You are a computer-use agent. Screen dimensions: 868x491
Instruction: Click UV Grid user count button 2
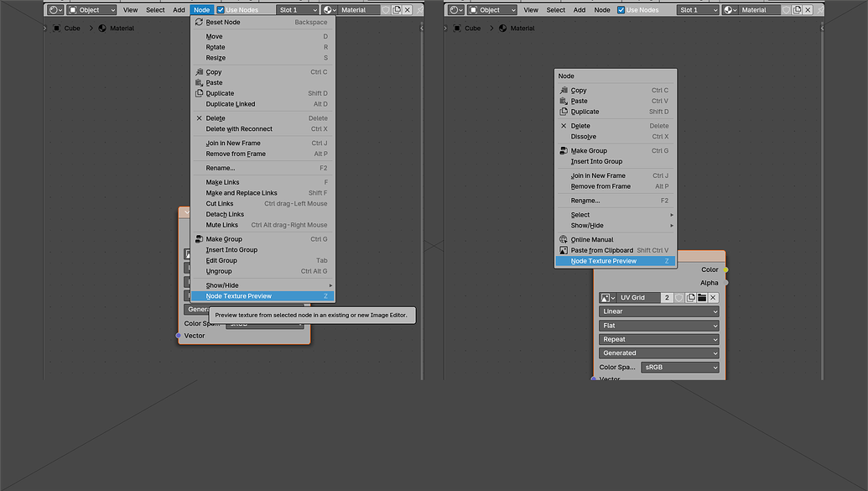667,298
